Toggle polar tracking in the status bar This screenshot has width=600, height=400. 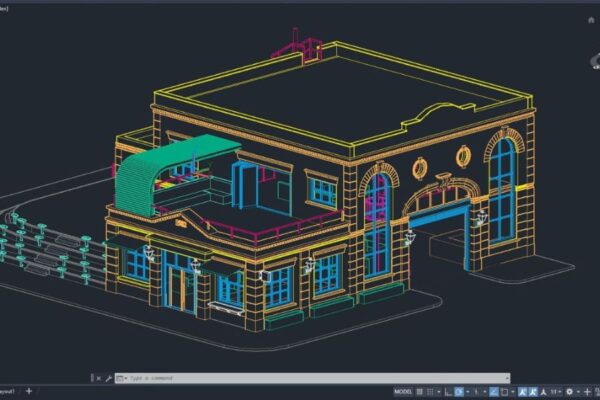coord(459,392)
